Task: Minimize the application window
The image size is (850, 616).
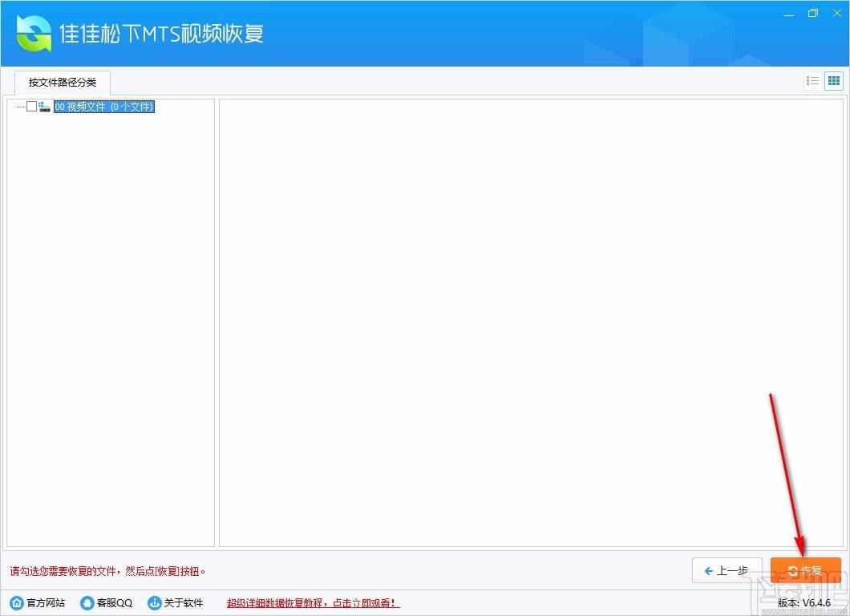Action: [x=789, y=14]
